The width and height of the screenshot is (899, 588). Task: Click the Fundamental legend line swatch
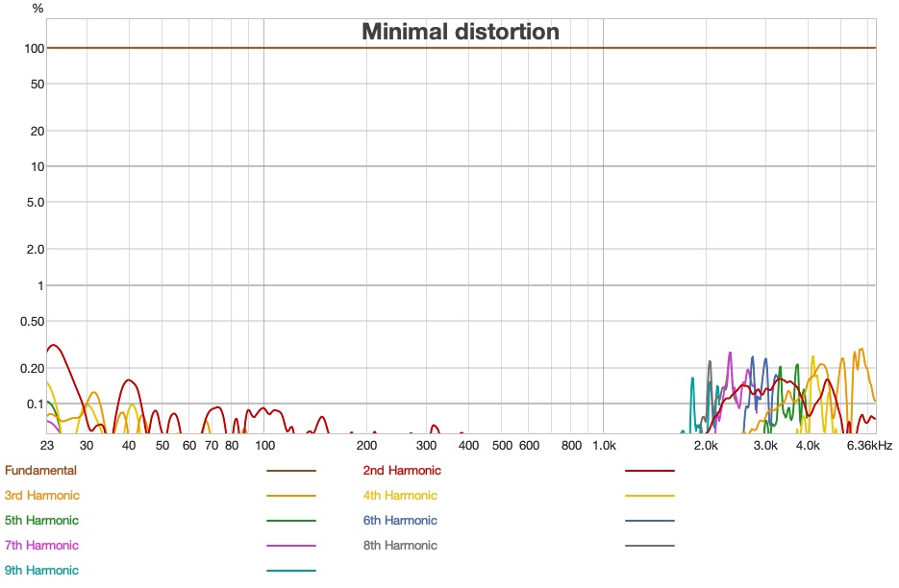coord(293,470)
